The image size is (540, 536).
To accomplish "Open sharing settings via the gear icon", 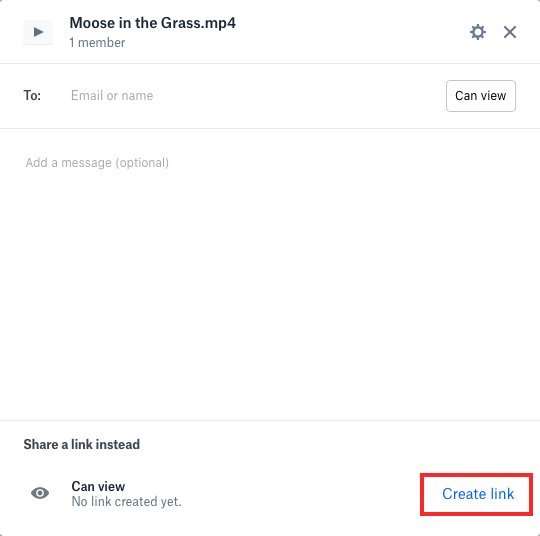I will 478,32.
